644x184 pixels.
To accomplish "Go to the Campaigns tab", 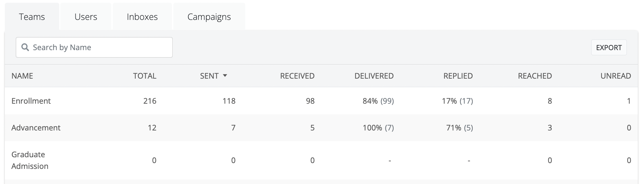I will pos(209,17).
